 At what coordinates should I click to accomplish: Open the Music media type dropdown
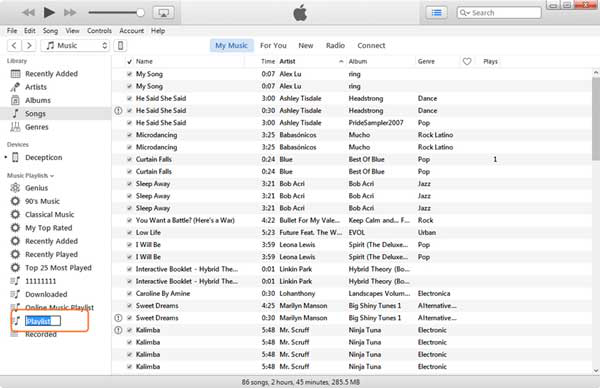[75, 46]
